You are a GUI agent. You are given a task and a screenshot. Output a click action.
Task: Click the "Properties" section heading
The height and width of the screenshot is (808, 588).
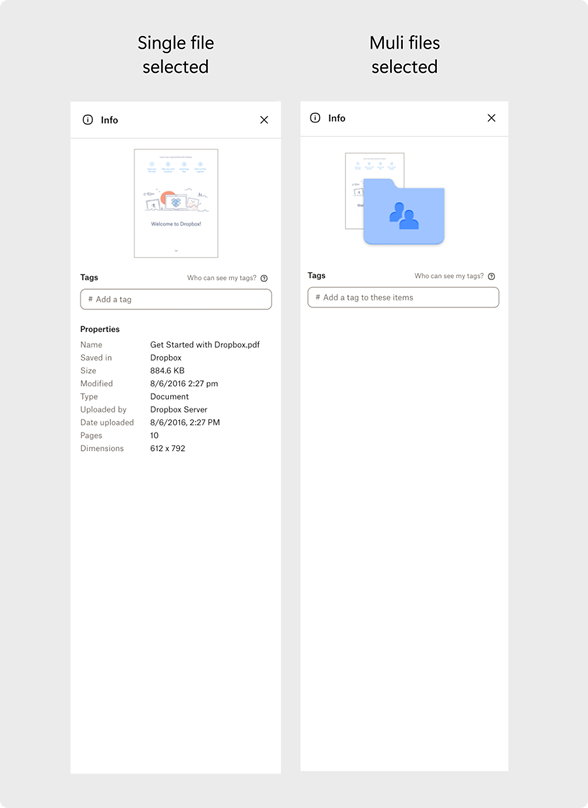tap(99, 329)
